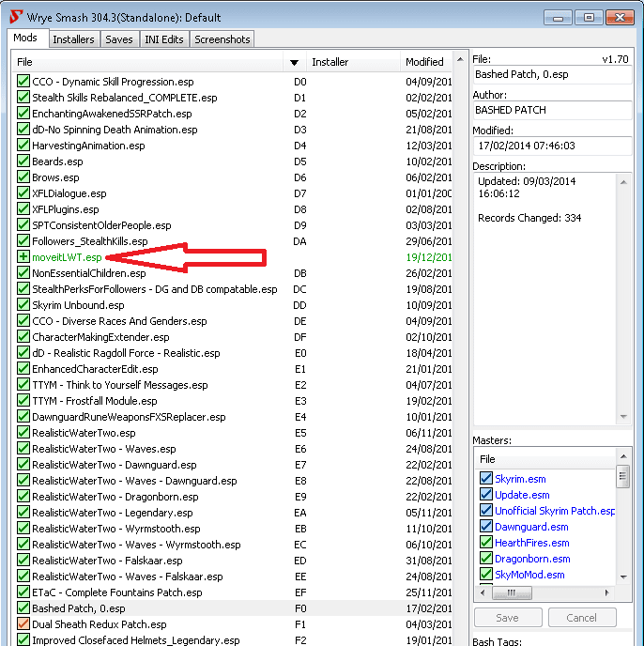Disable dD-No Spinning Death Animation.esp
The image size is (644, 646).
click(x=23, y=129)
